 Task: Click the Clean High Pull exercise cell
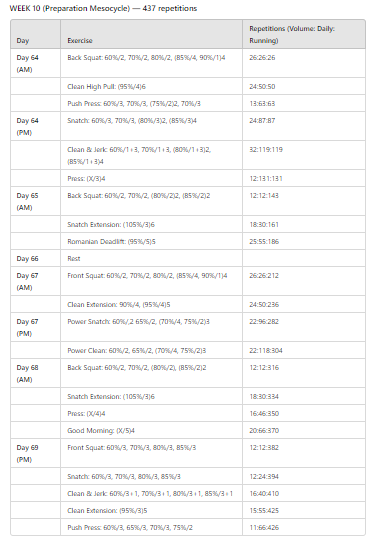pyautogui.click(x=152, y=86)
